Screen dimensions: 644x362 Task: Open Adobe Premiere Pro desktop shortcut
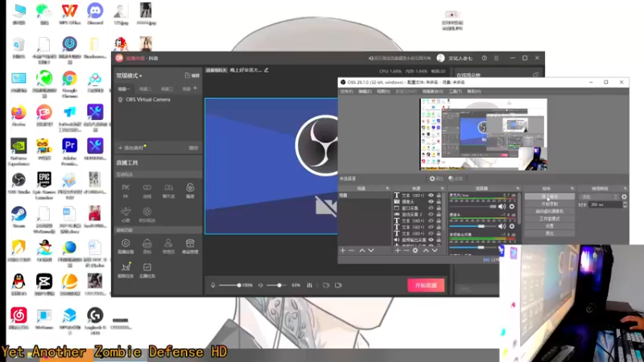[69, 152]
